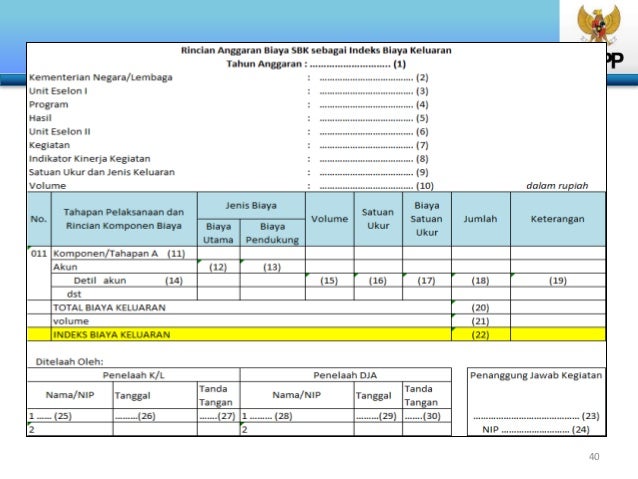Click the 'NIP' line (24)
The image size is (638, 479).
[x=536, y=430]
